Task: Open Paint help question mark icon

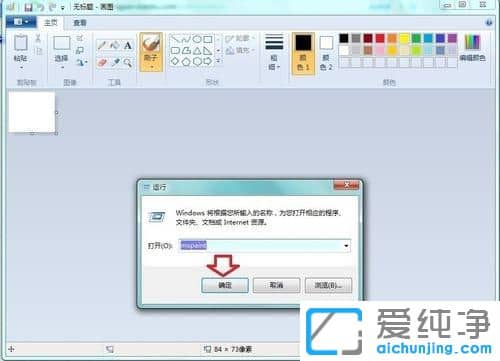Action: (489, 23)
